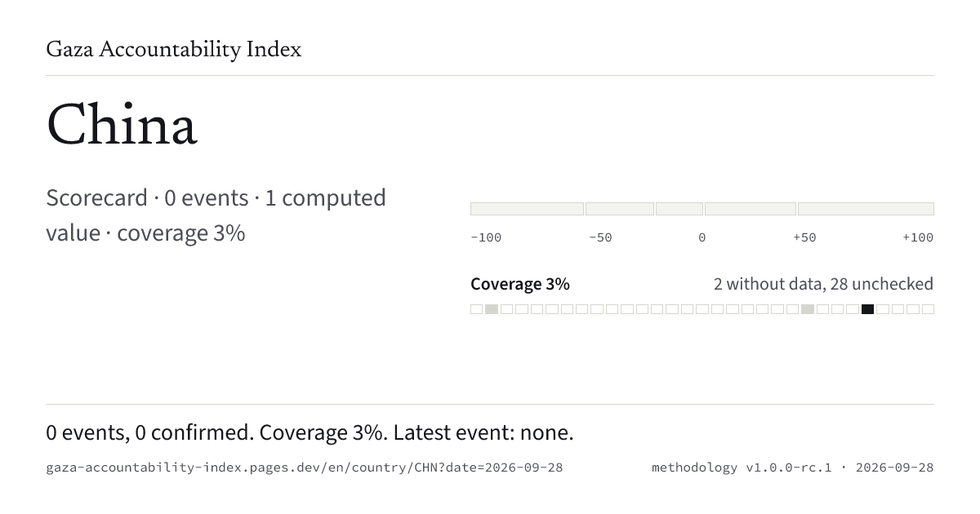Click the +100 axis label

[918, 237]
